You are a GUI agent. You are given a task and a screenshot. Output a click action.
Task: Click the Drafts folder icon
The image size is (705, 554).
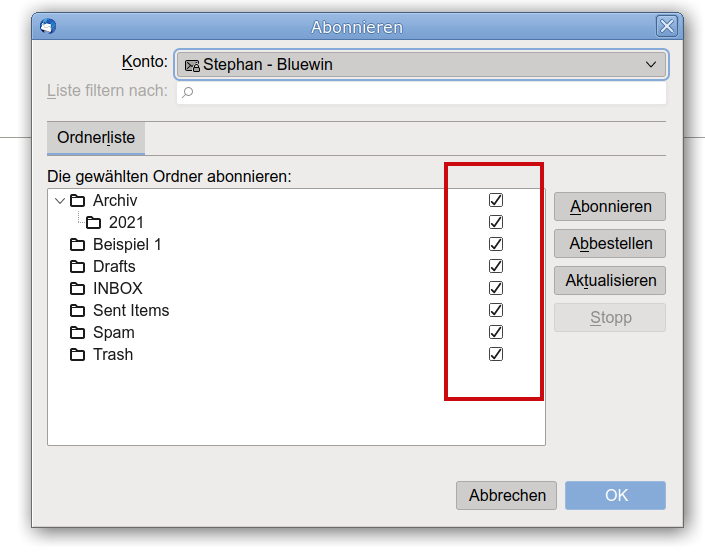[x=77, y=266]
